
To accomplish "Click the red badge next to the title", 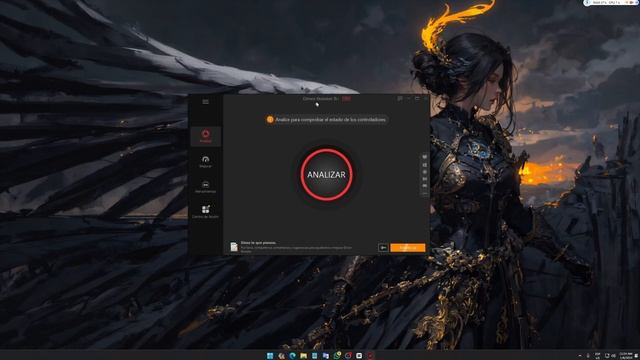I will (346, 98).
